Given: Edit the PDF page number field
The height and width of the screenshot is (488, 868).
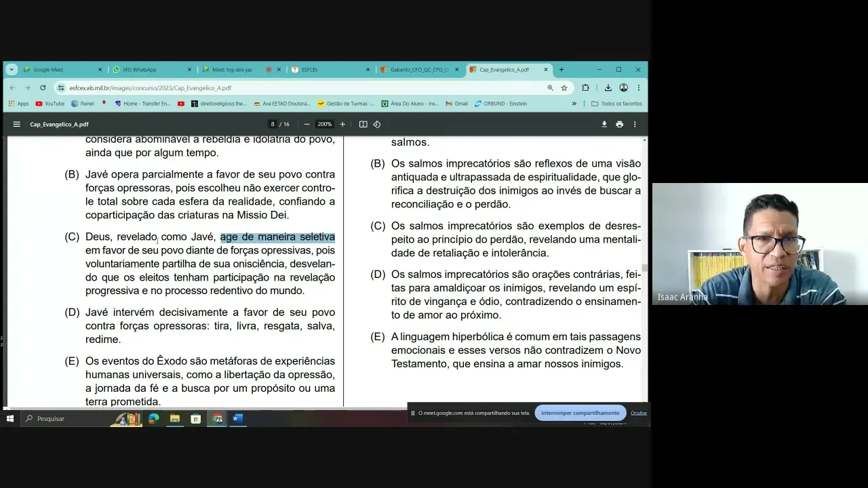Looking at the screenshot, I should pyautogui.click(x=273, y=124).
